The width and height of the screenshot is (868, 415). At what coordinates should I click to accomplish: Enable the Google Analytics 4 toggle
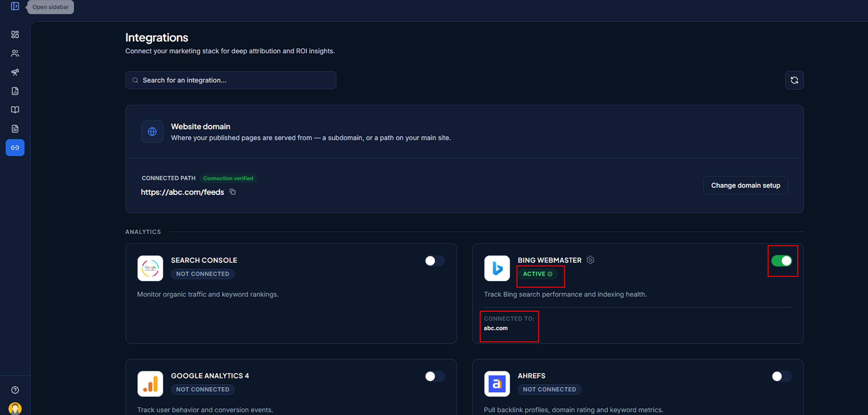(x=435, y=377)
